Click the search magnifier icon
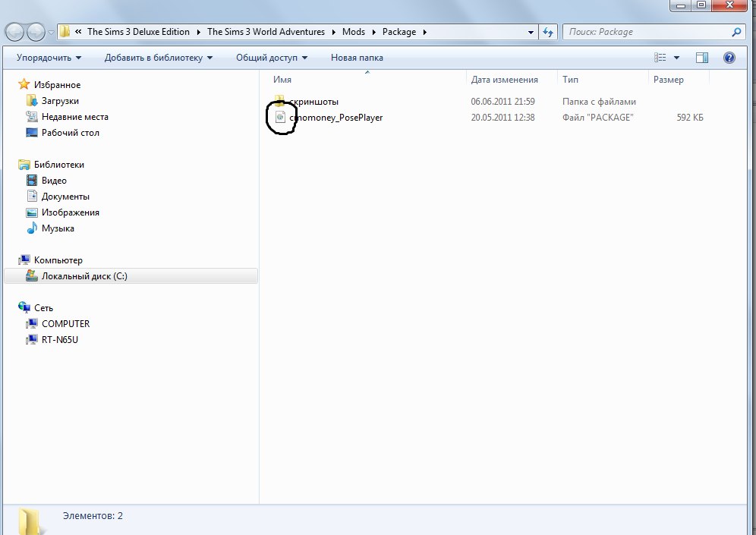Screen dimensions: 756x535 coord(736,32)
